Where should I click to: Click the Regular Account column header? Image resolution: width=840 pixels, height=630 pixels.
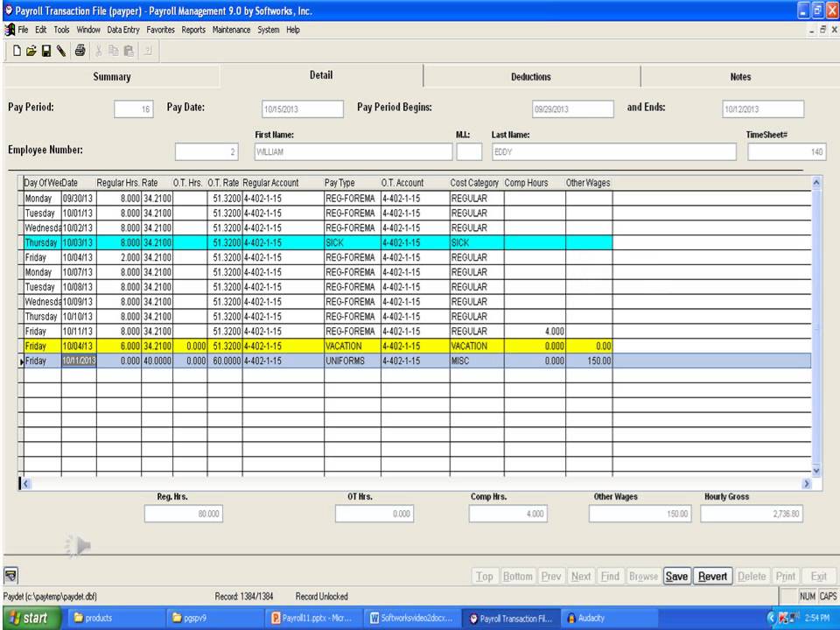click(283, 183)
